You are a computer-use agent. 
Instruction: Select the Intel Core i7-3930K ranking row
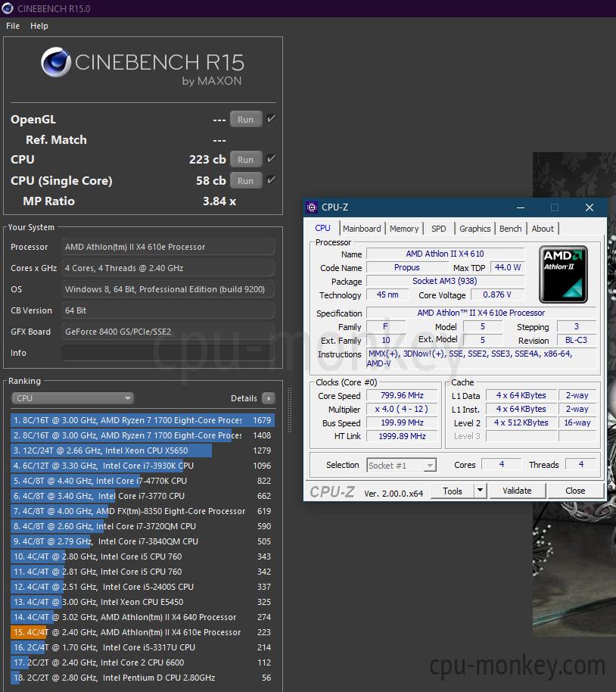pyautogui.click(x=142, y=466)
